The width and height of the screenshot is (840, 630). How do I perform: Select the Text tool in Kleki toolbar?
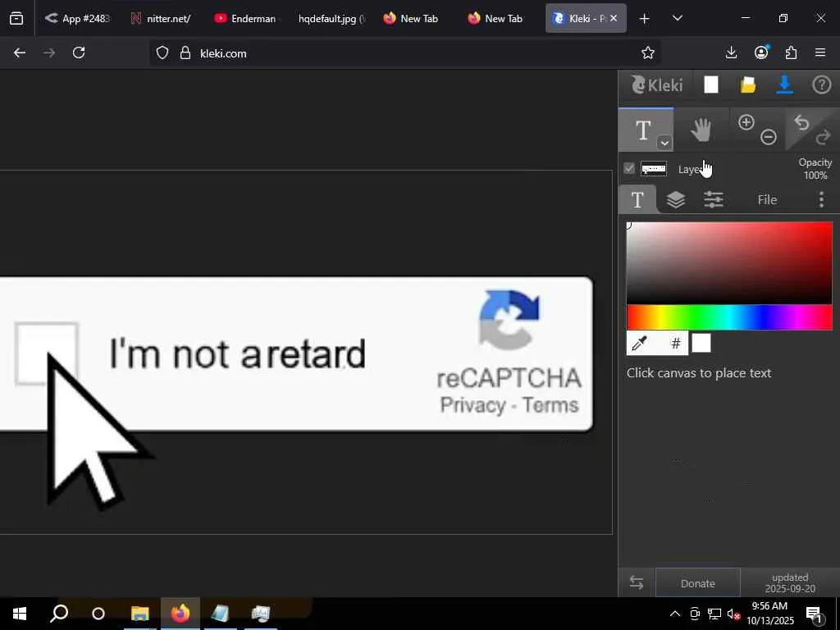click(643, 129)
